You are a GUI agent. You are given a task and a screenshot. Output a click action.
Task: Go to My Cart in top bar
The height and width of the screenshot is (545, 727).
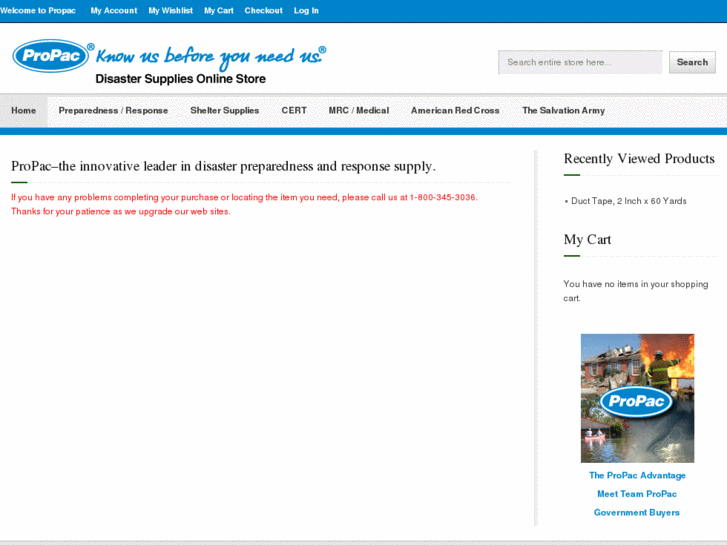(x=219, y=11)
